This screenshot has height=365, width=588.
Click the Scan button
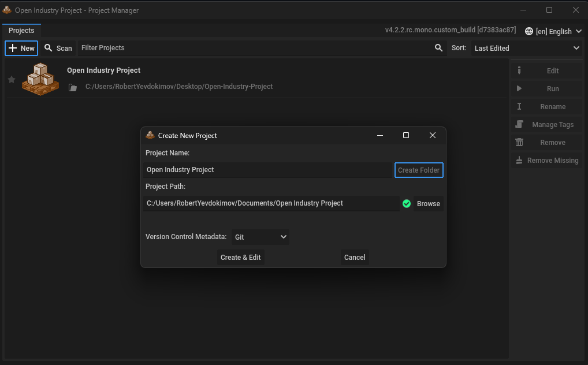pyautogui.click(x=58, y=48)
